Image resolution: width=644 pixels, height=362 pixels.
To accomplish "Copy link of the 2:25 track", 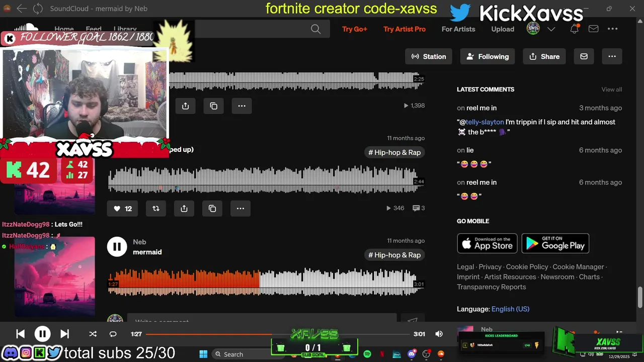I will (x=213, y=106).
